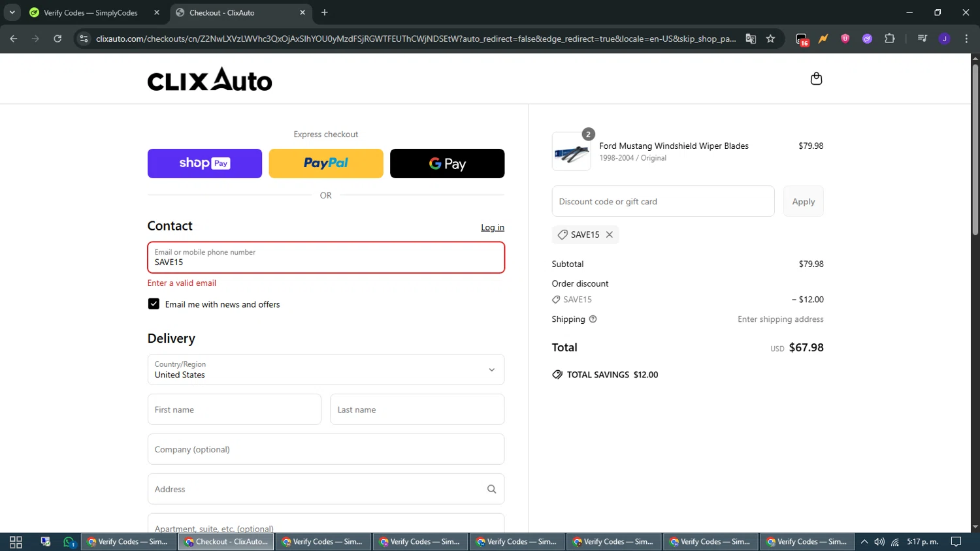Screen dimensions: 980x551
Task: Show hidden system tray icons
Action: point(864,542)
